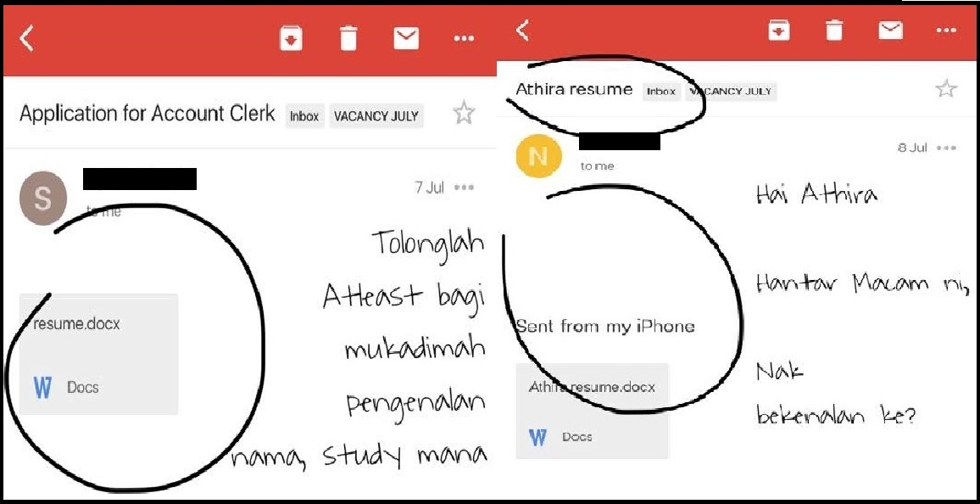Expand sender options next to 7 Jul
This screenshot has width=980, height=504.
(x=465, y=188)
